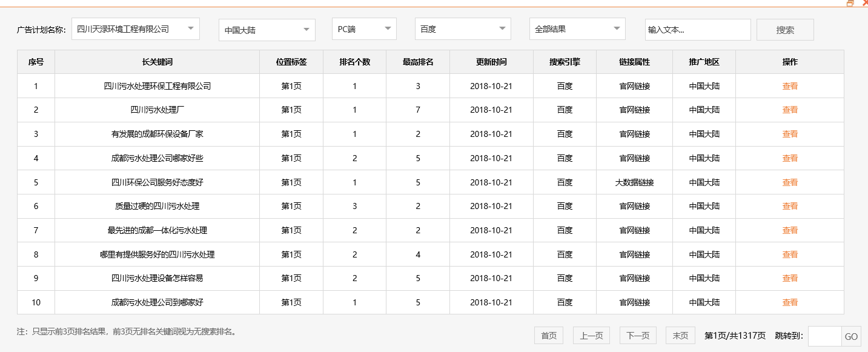The height and width of the screenshot is (352, 868).
Task: Click 查看 for the 四川污水处理厂 keyword
Action: tap(790, 110)
